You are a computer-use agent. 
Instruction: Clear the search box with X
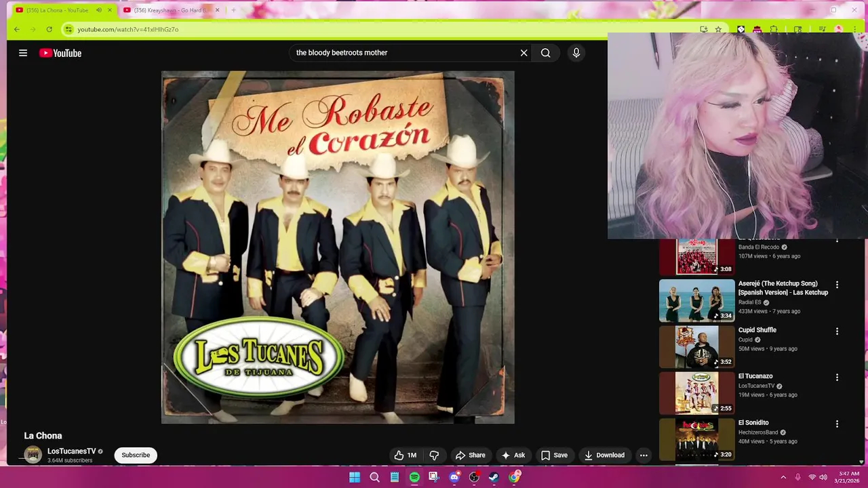click(x=524, y=53)
